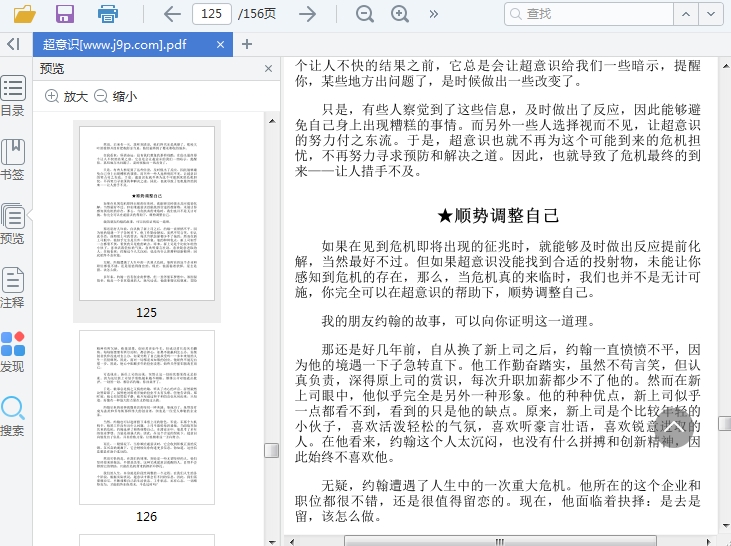731x546 pixels.
Task: Collapse the sidebar with the left arrow
Action: click(x=14, y=44)
